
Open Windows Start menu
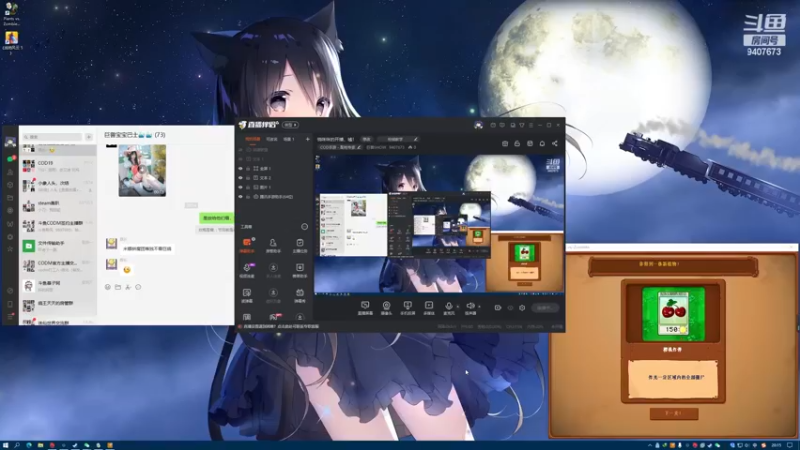(6, 445)
